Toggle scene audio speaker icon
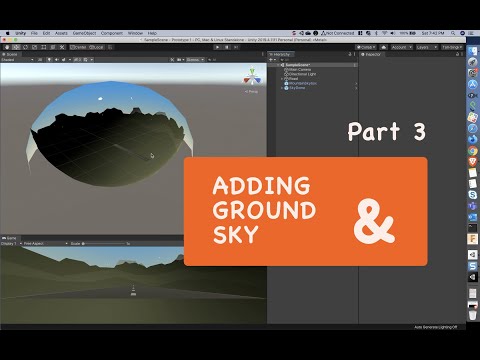 point(56,60)
